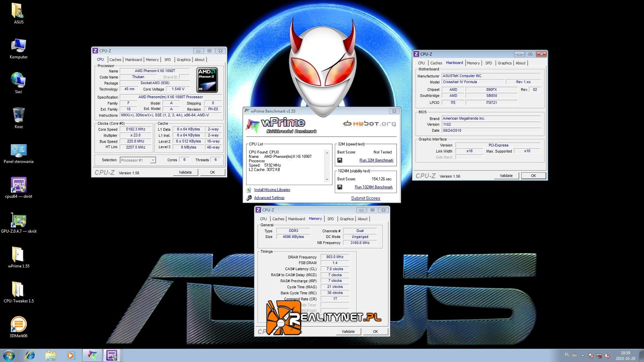Launch the GPU-Z.0.4.7 shortcut
The height and width of the screenshot is (362, 644).
tap(19, 223)
